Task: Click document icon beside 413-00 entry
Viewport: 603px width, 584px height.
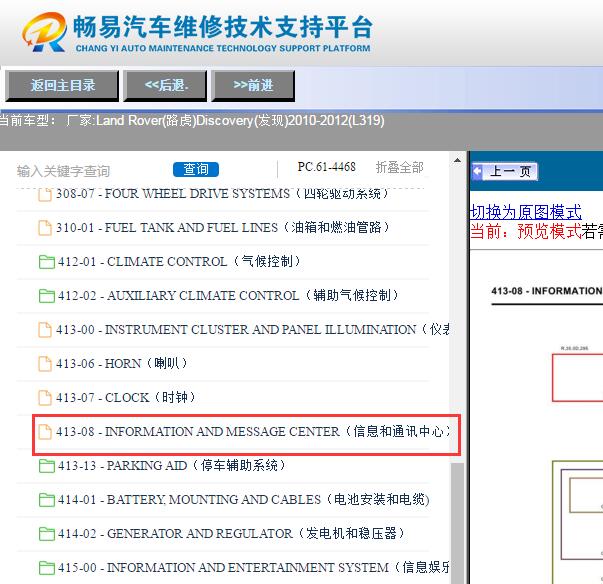Action: (45, 329)
